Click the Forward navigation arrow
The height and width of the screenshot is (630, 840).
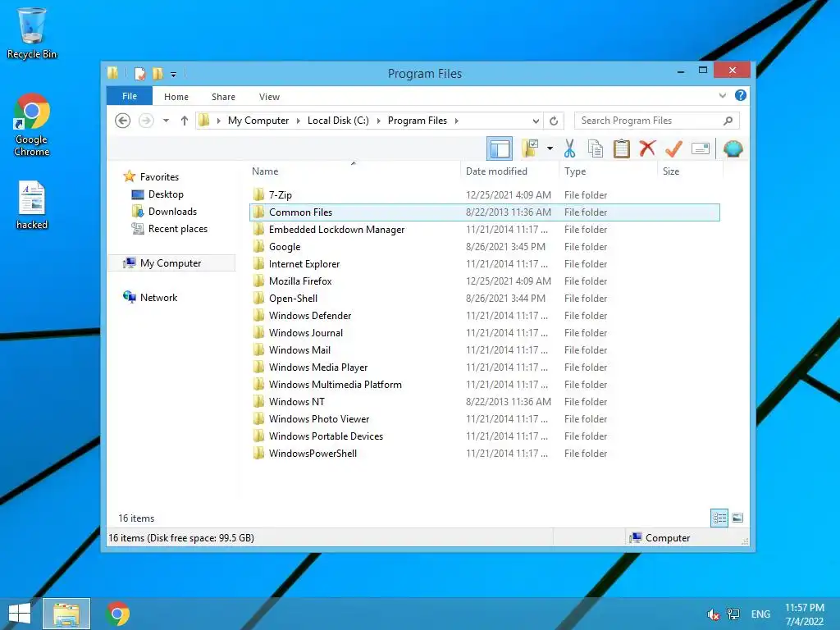pyautogui.click(x=146, y=121)
